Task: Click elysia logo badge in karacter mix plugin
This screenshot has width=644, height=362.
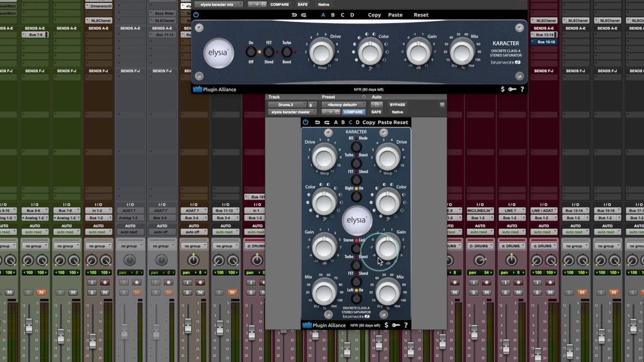Action: pos(218,52)
